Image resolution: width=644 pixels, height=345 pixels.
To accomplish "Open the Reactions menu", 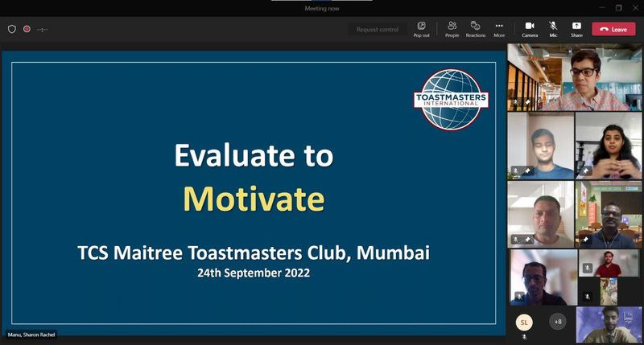I will tap(475, 30).
